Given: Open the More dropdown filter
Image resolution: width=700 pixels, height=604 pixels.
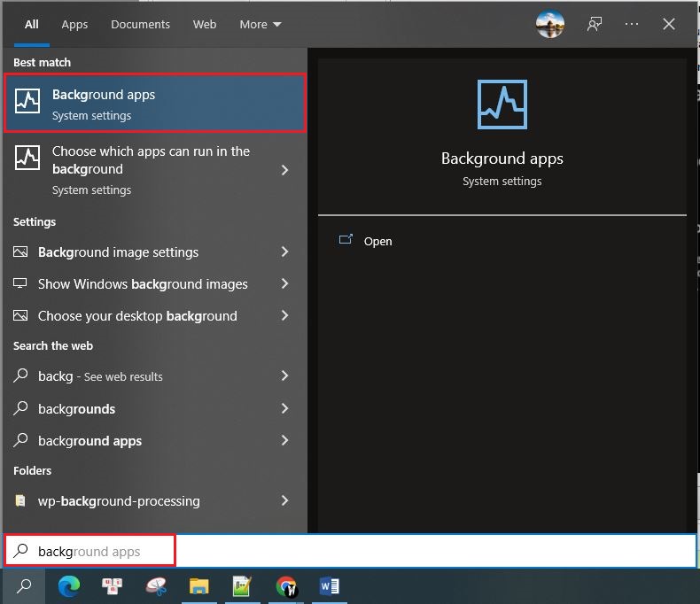Looking at the screenshot, I should pyautogui.click(x=260, y=24).
